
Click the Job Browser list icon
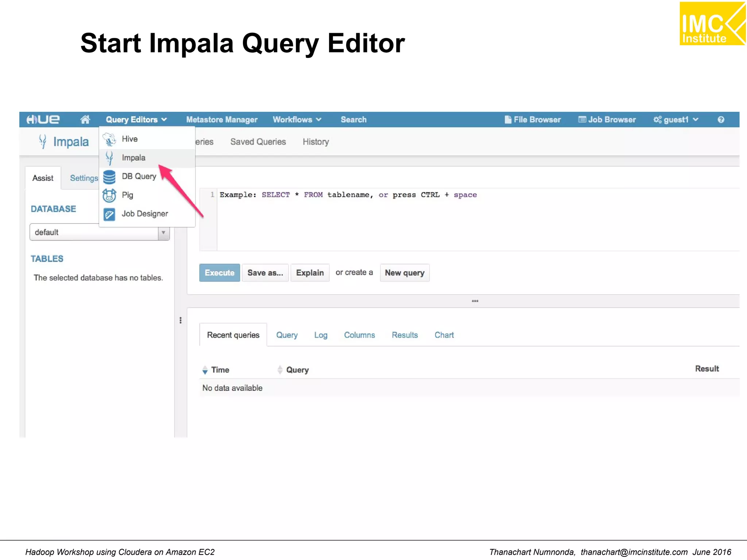pos(582,119)
